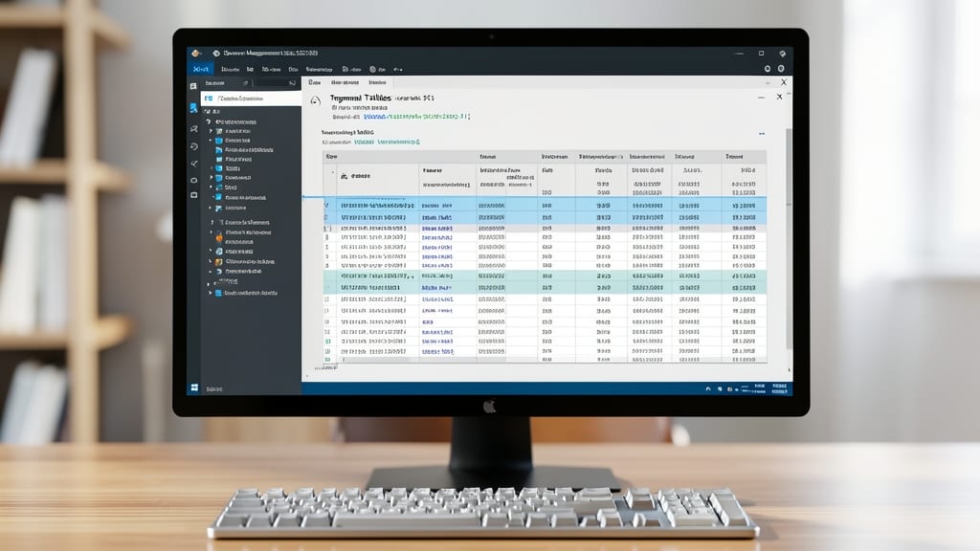Open the long blue-green link under the heading
This screenshot has width=980, height=551.
tap(416, 117)
